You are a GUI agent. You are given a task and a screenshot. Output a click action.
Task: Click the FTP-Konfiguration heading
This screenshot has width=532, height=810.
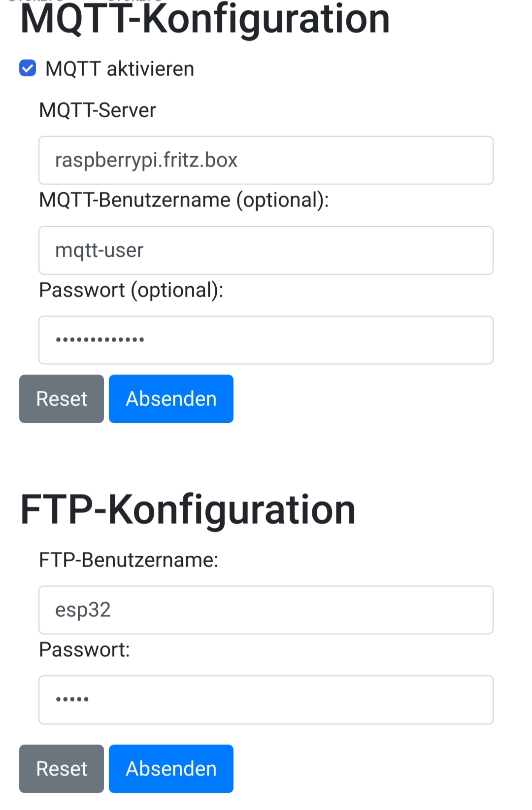pyautogui.click(x=188, y=510)
